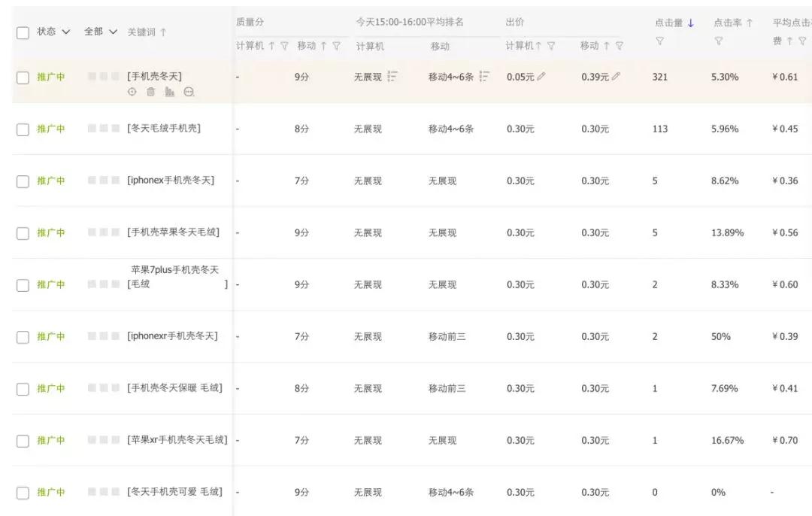
Task: Click the keyword 手机壳苹果冬天毛绒
Action: tap(174, 232)
